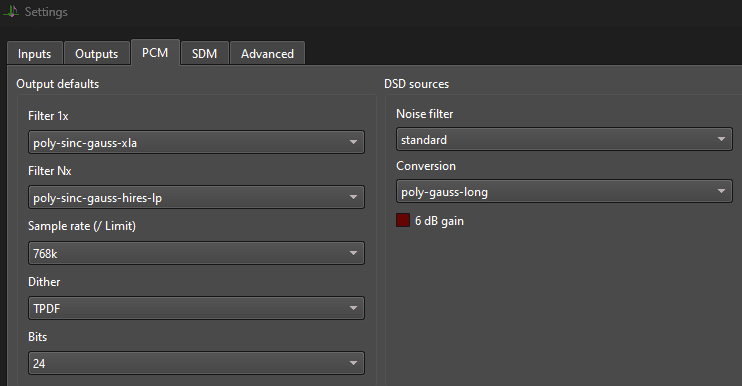Open the Noise filter field showing standard
The width and height of the screenshot is (742, 386).
(x=564, y=139)
